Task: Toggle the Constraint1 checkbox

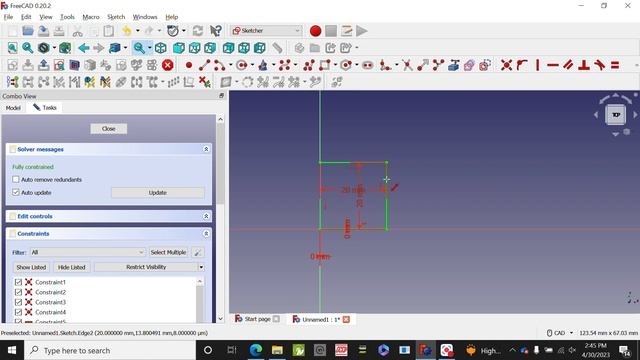Action: tap(18, 282)
